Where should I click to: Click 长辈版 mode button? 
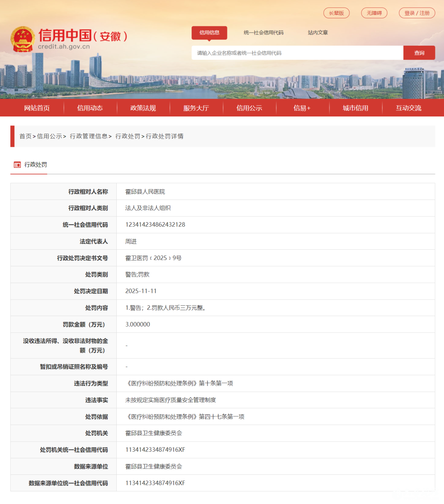[x=336, y=13]
